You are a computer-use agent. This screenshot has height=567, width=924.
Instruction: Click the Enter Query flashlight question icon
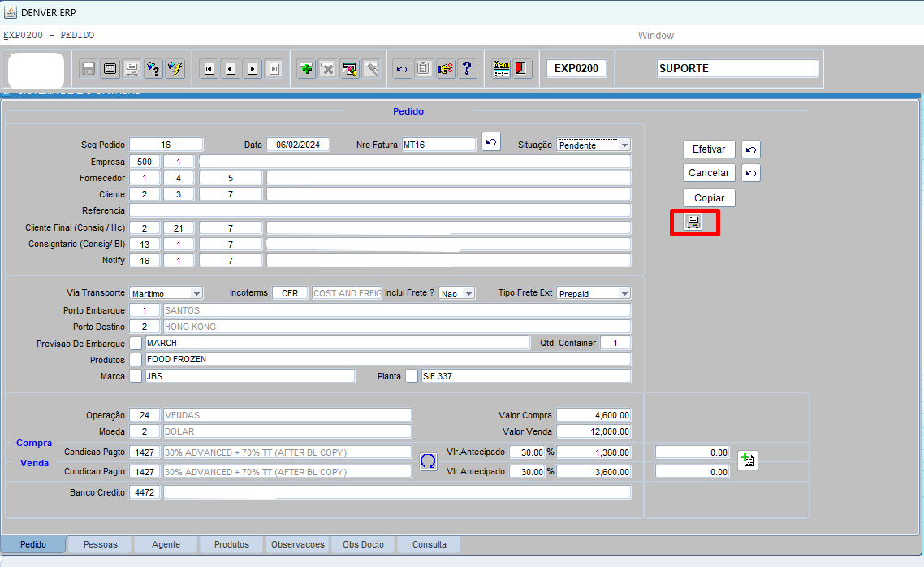click(153, 69)
